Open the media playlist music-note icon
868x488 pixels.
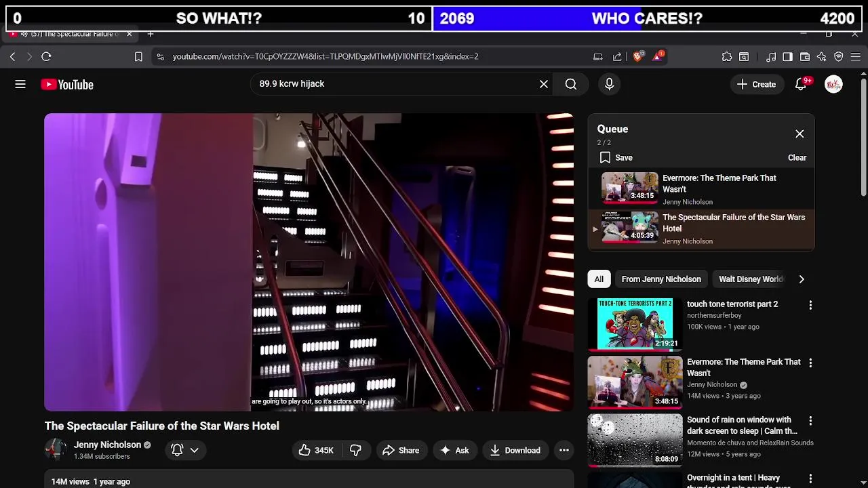coord(771,57)
